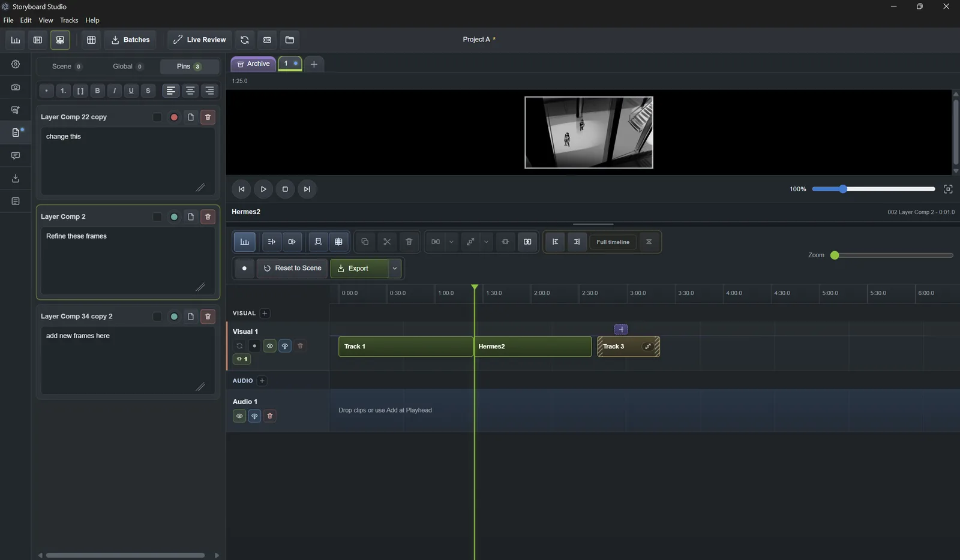
Task: Toggle the record dot beside Reset to Scene
Action: coord(244,268)
